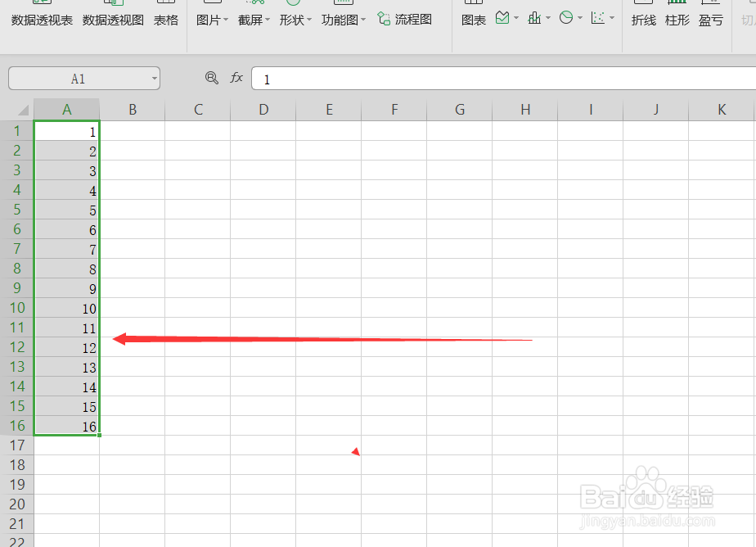Screen dimensions: 756x547
Task: Click cell A7 containing 7
Action: (66, 249)
